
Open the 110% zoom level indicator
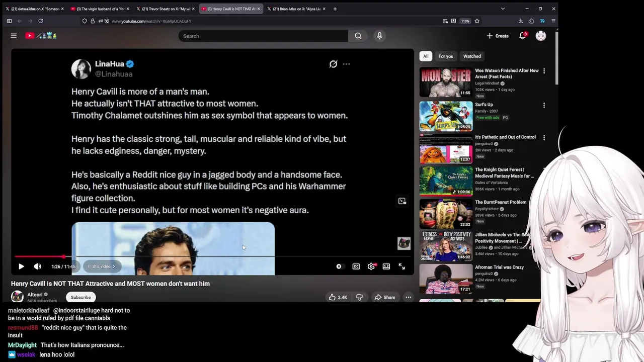pyautogui.click(x=465, y=21)
